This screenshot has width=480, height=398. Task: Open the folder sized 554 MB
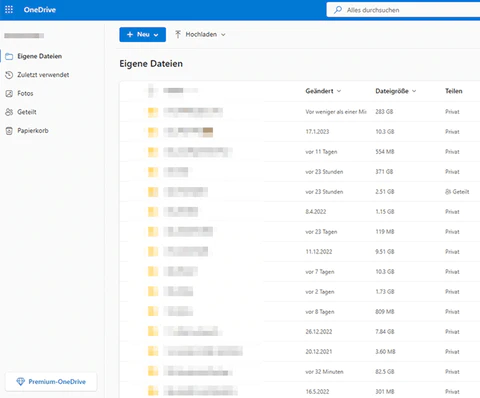(x=197, y=152)
